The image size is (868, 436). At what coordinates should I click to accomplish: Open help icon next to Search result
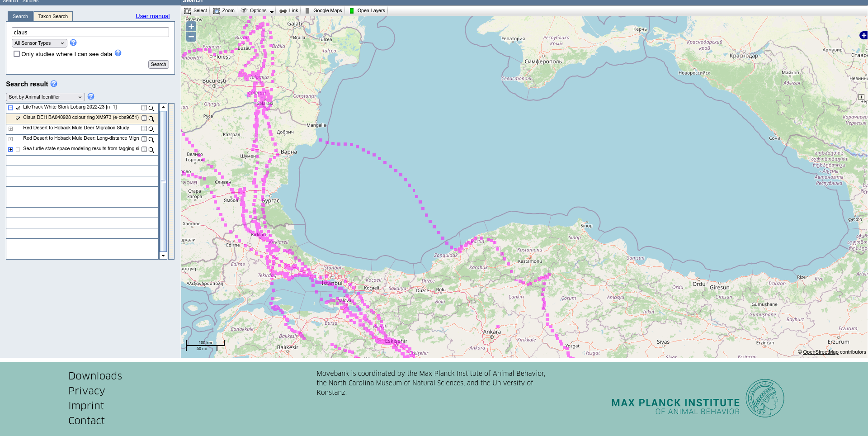(x=54, y=84)
